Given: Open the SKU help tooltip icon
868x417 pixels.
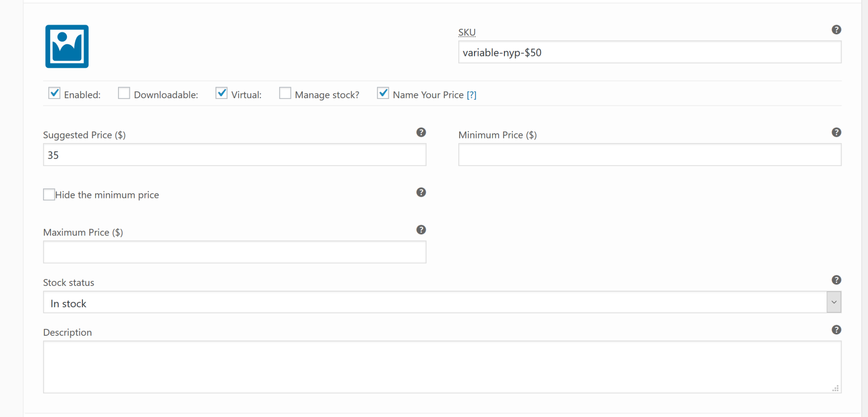Looking at the screenshot, I should 836,30.
